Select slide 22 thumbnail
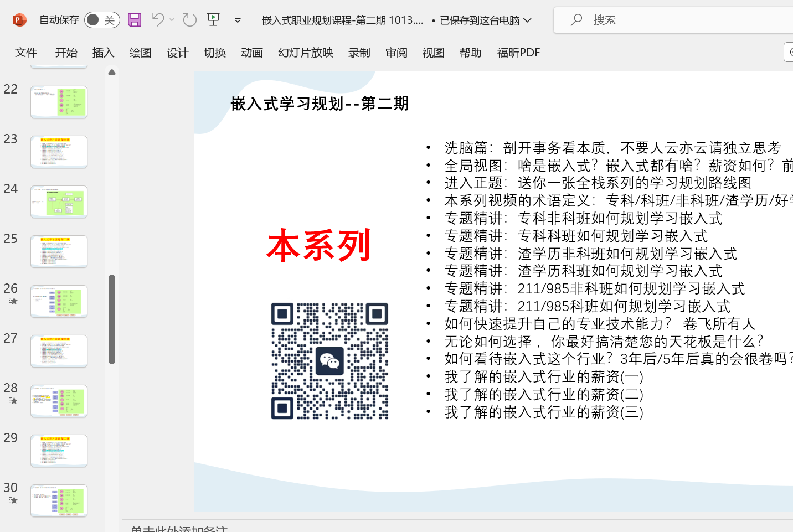 (59, 102)
